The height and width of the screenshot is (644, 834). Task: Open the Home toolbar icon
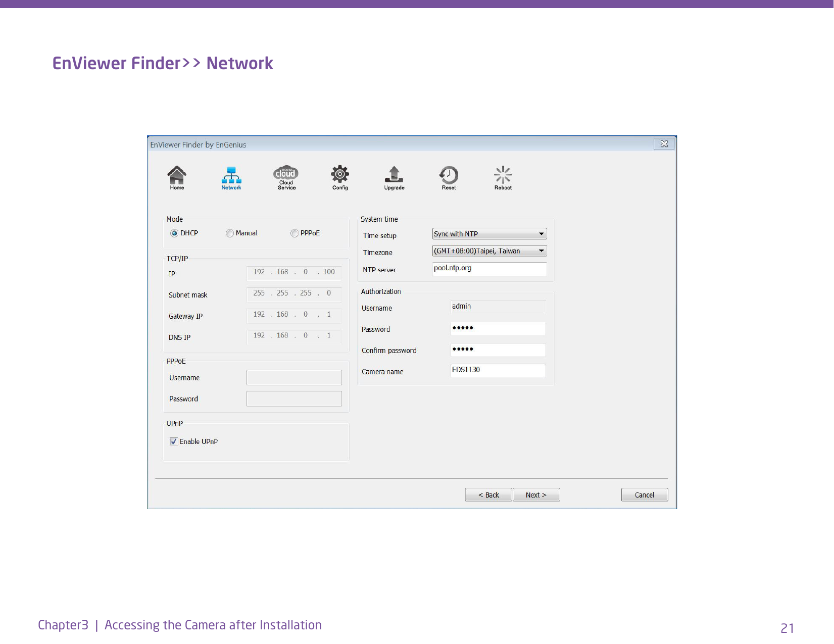tap(177, 177)
